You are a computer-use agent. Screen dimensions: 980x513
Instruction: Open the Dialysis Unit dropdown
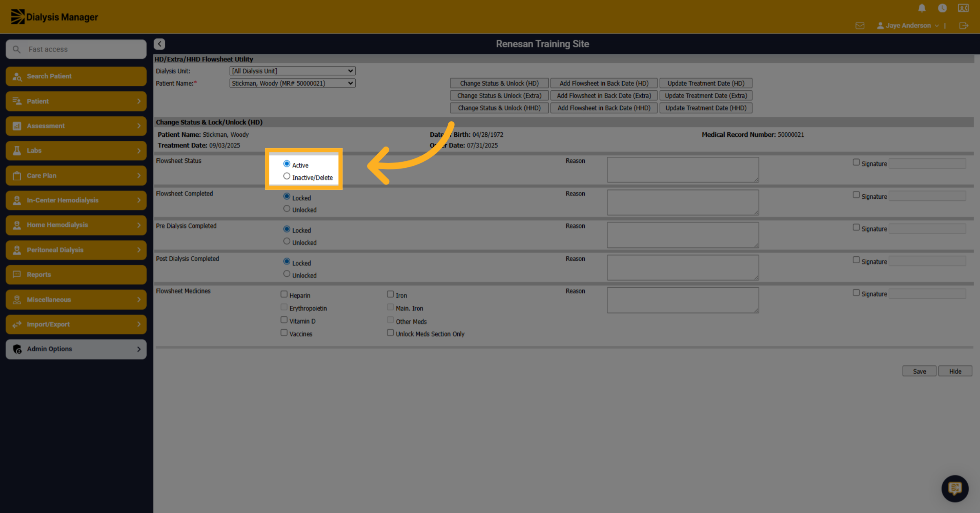coord(292,71)
